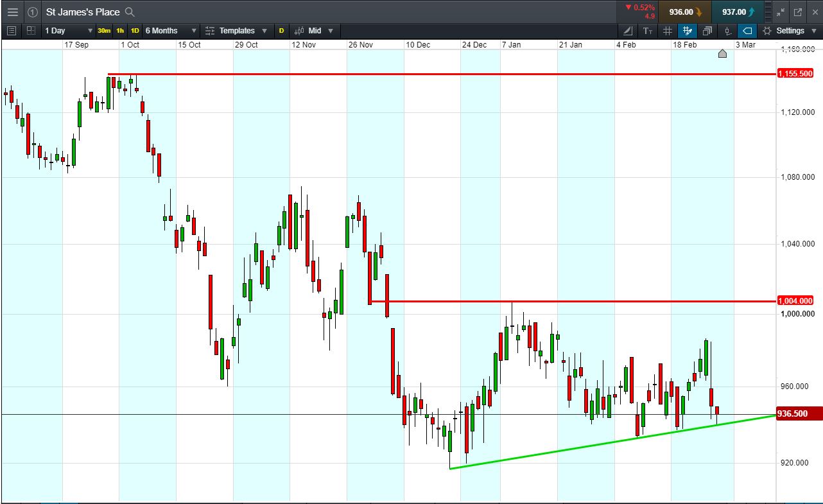Shrink the chart with the collapse arrows icon
This screenshot has width=823, height=504.
point(781,12)
